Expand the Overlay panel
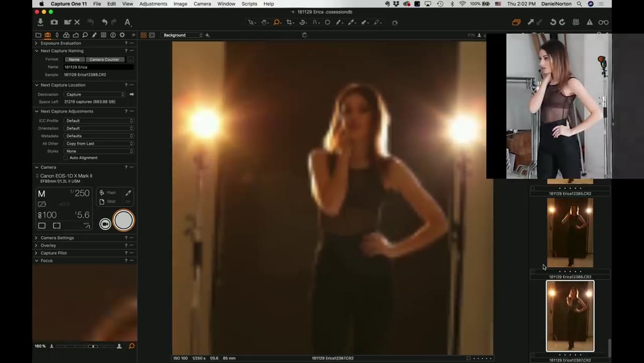Screen dimensions: 644x363 tap(36, 245)
